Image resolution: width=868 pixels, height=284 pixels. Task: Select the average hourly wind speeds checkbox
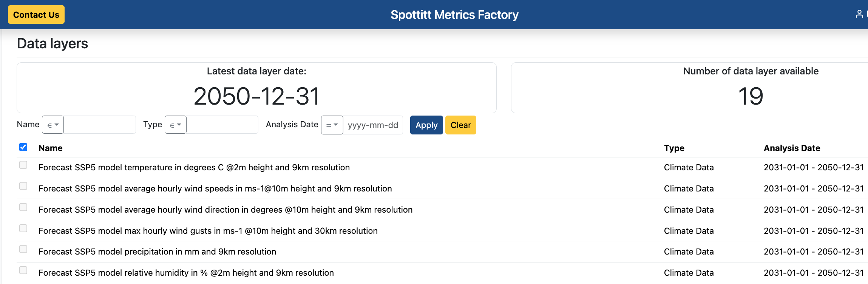click(x=23, y=186)
